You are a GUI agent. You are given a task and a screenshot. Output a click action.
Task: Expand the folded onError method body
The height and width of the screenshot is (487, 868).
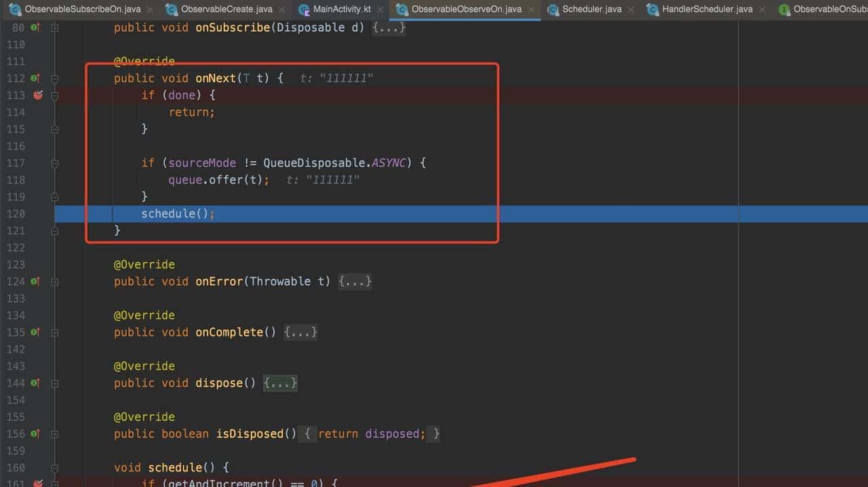[355, 281]
